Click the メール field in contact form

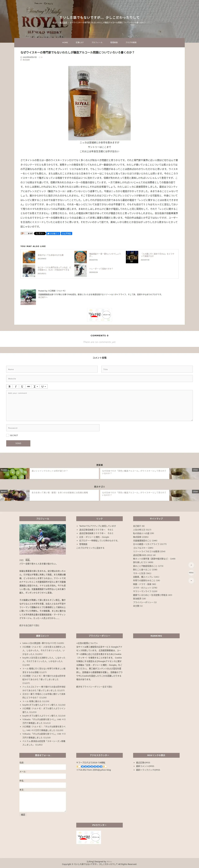coord(42,776)
